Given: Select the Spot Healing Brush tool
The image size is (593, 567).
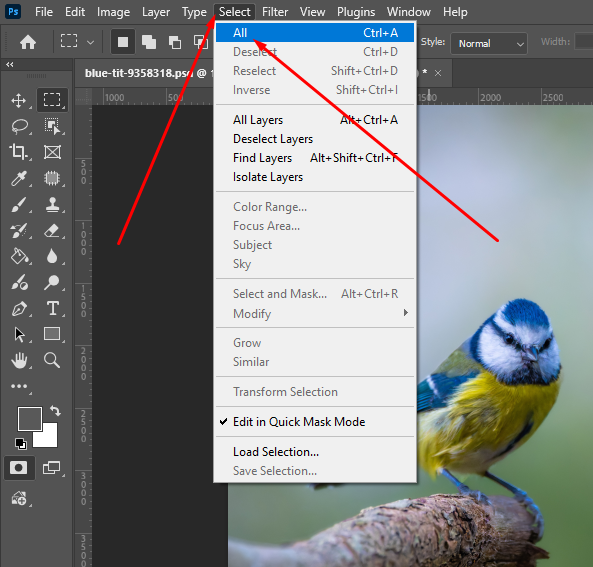Looking at the screenshot, I should point(52,178).
